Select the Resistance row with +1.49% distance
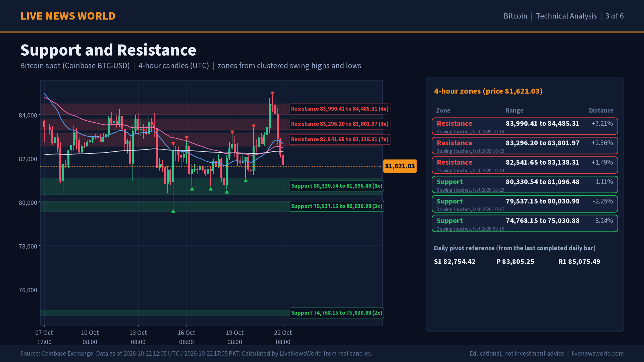This screenshot has height=362, width=644. click(x=525, y=165)
